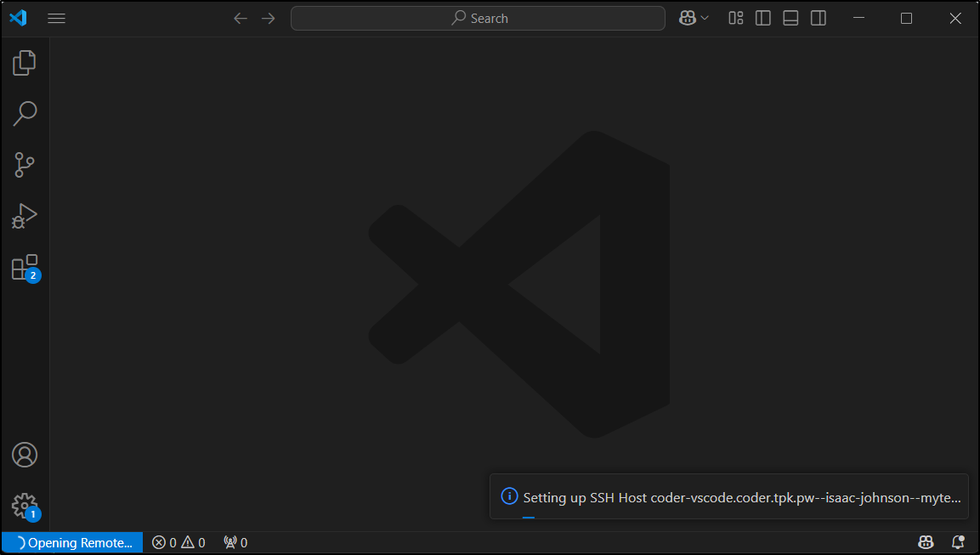This screenshot has width=980, height=555.
Task: Click the Setting up SSH Host notification
Action: click(729, 497)
